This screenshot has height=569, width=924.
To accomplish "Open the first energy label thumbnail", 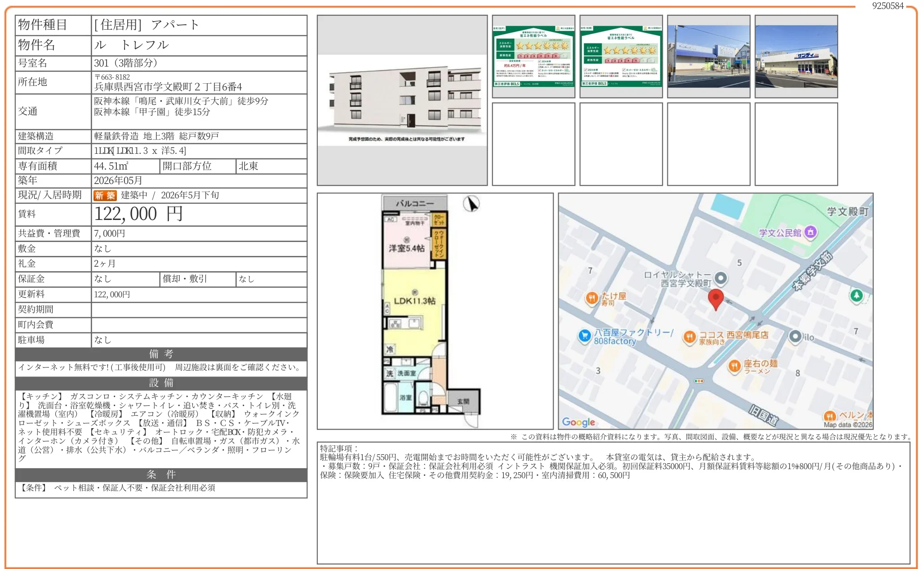I will point(533,56).
